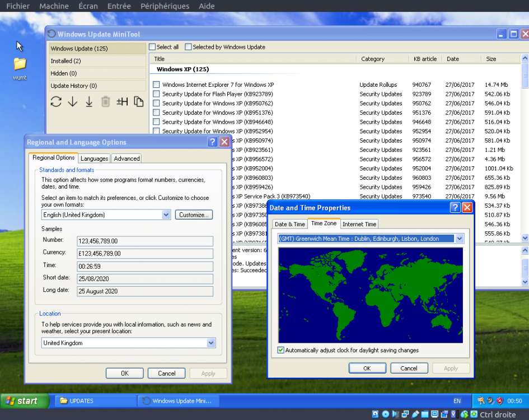This screenshot has width=529, height=420.
Task: Open the wumt folder on the desktop
Action: pos(20,64)
